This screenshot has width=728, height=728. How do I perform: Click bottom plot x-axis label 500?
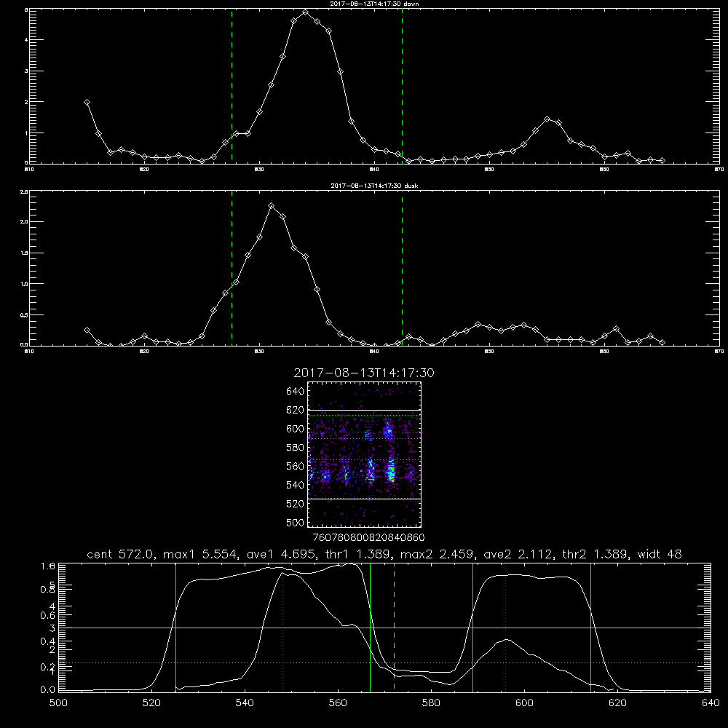point(58,703)
